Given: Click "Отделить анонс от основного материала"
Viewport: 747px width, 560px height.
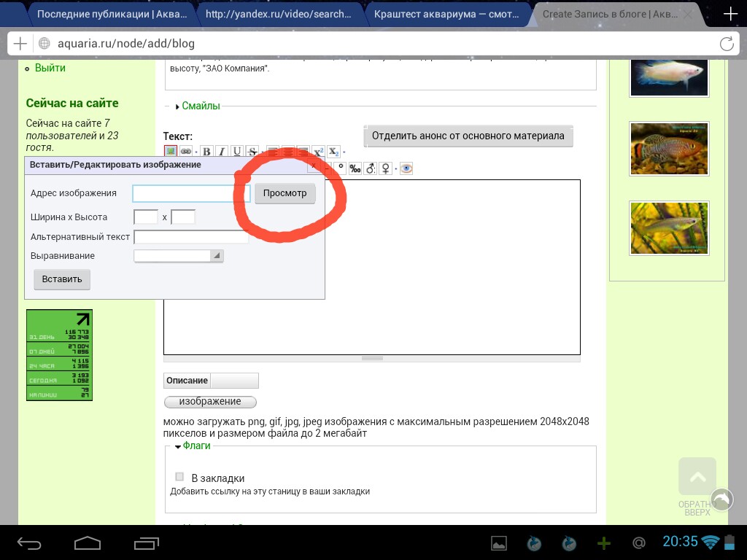Looking at the screenshot, I should (468, 136).
